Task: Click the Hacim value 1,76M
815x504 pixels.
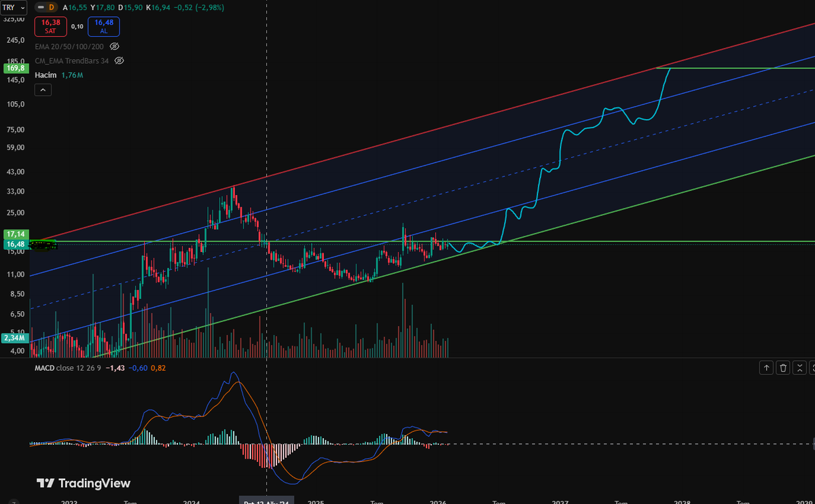Action: (72, 75)
